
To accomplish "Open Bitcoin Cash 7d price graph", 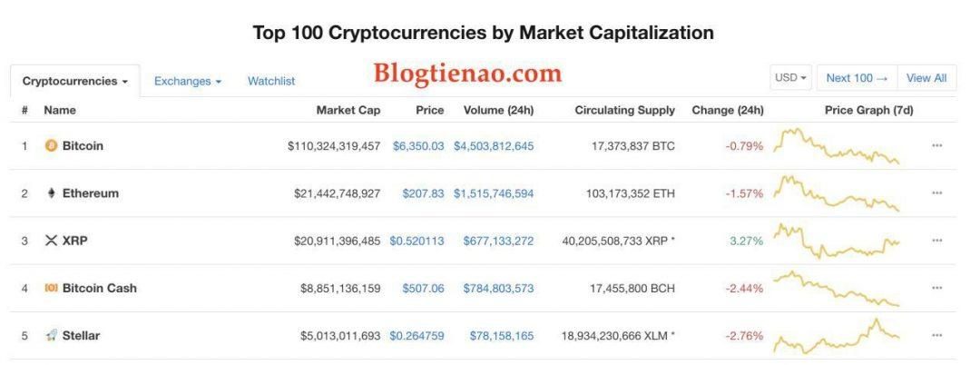I will (x=837, y=288).
